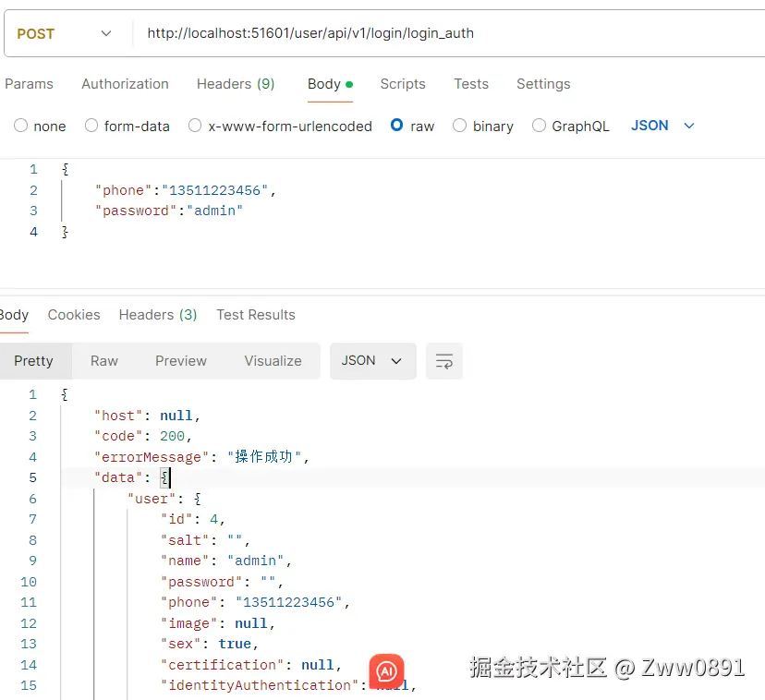
Task: Click the "salt" response line
Action: pos(205,540)
